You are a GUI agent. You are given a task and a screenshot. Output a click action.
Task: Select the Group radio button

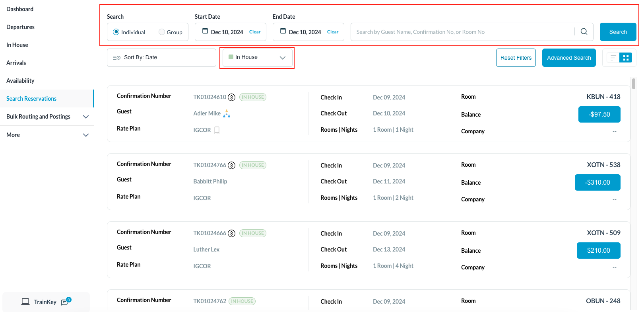point(162,32)
